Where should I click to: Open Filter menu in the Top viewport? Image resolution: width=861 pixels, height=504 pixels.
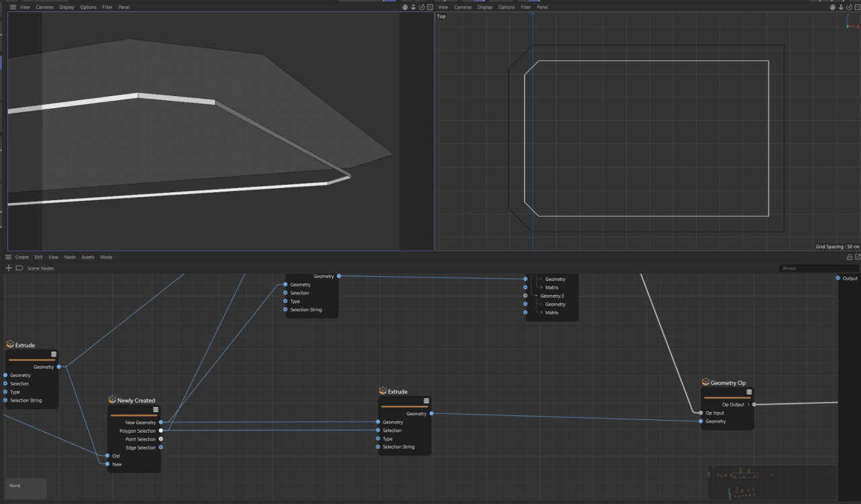[x=526, y=7]
